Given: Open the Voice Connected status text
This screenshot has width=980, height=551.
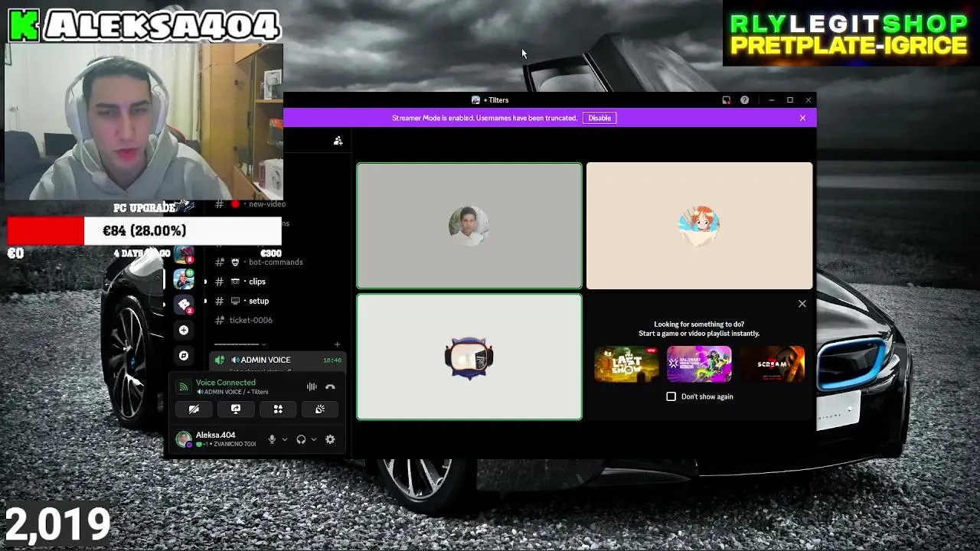Looking at the screenshot, I should coord(225,383).
